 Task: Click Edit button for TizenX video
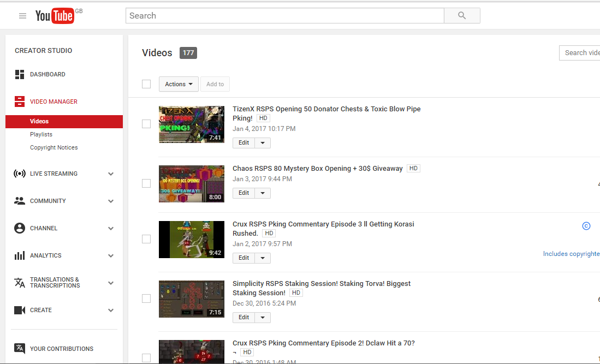(x=243, y=142)
